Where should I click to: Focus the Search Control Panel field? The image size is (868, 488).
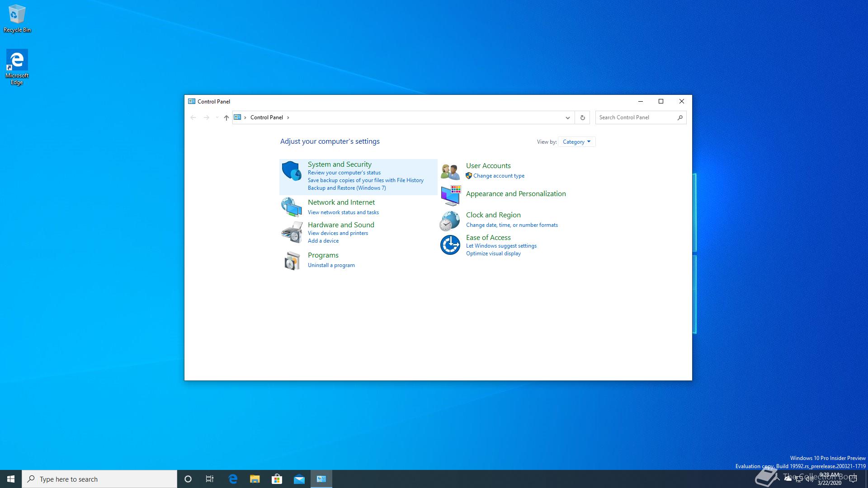636,117
